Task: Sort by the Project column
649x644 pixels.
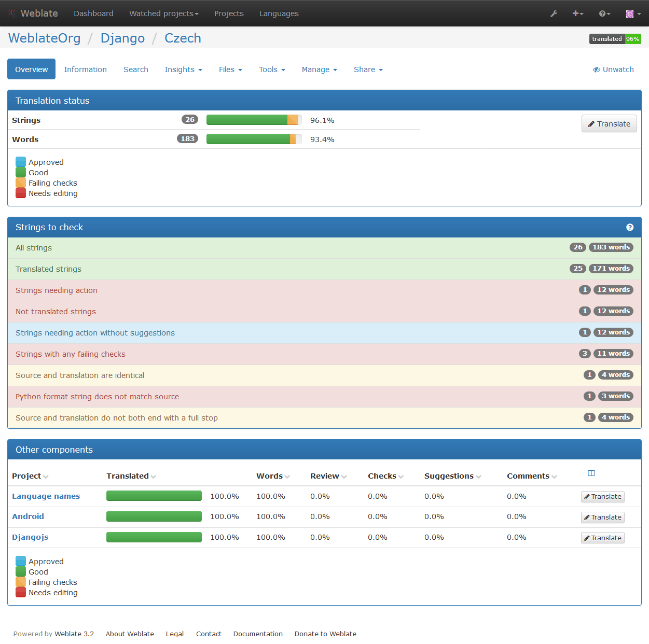Action: [30, 476]
